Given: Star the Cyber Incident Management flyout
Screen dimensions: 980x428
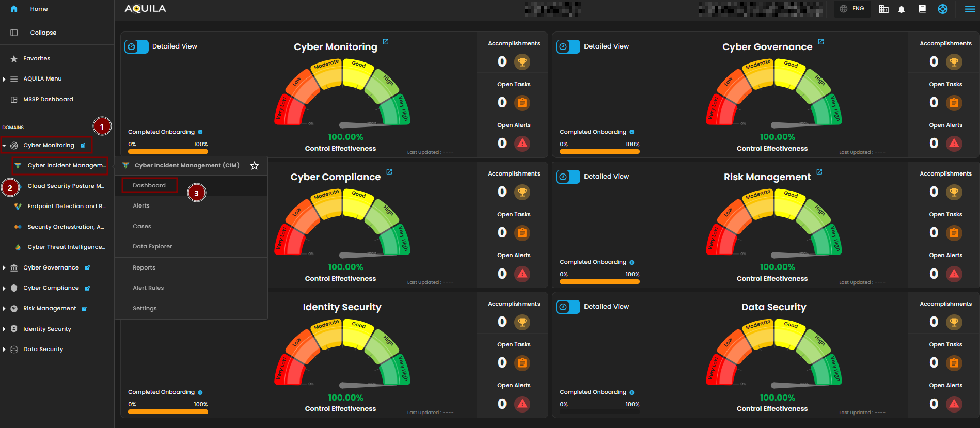Looking at the screenshot, I should point(254,166).
